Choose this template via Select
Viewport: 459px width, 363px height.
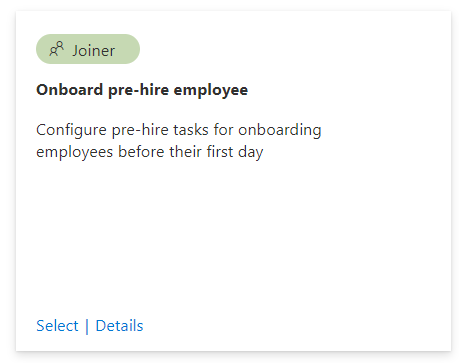(x=57, y=326)
